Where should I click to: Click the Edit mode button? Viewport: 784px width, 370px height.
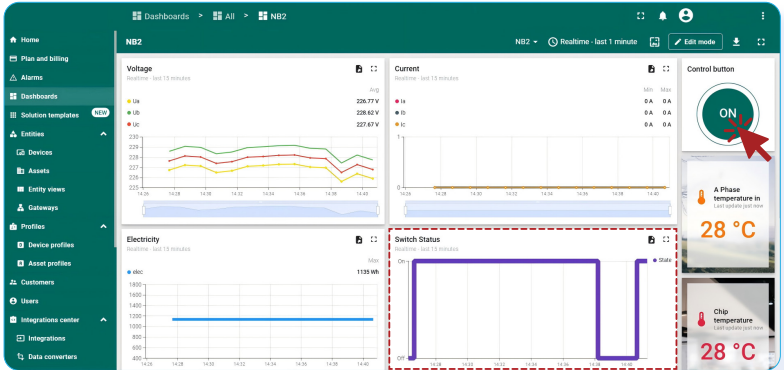[x=695, y=42]
